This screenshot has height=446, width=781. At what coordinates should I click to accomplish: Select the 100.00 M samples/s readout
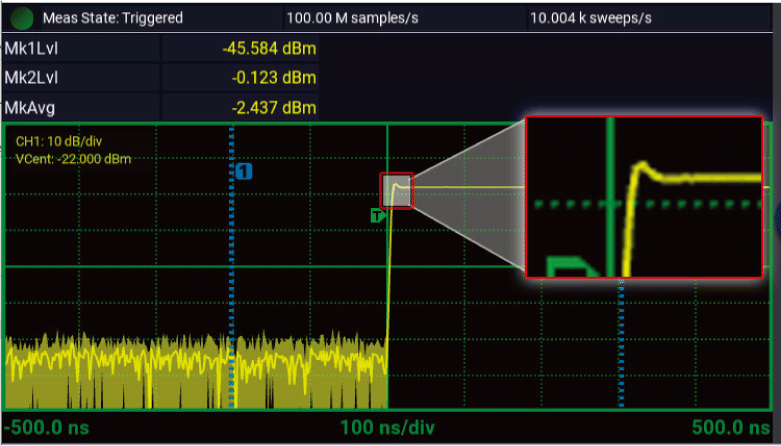[340, 18]
